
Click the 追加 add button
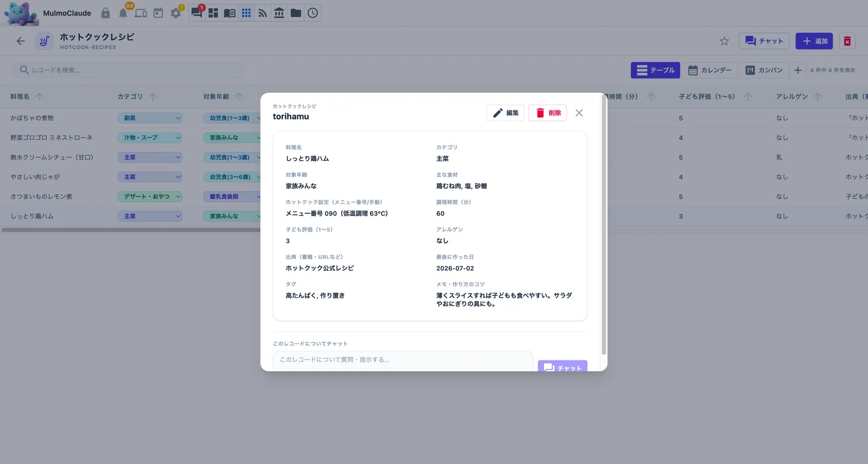click(814, 41)
